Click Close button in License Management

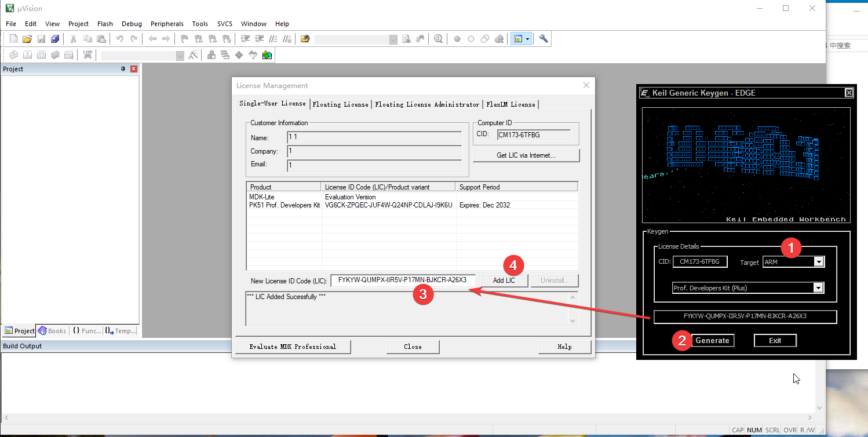(x=413, y=347)
